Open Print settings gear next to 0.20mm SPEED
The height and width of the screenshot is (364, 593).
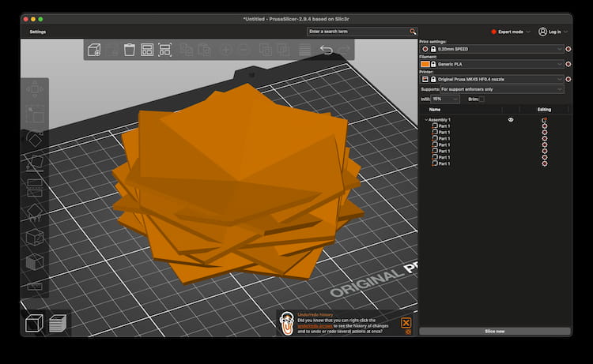[x=568, y=49]
